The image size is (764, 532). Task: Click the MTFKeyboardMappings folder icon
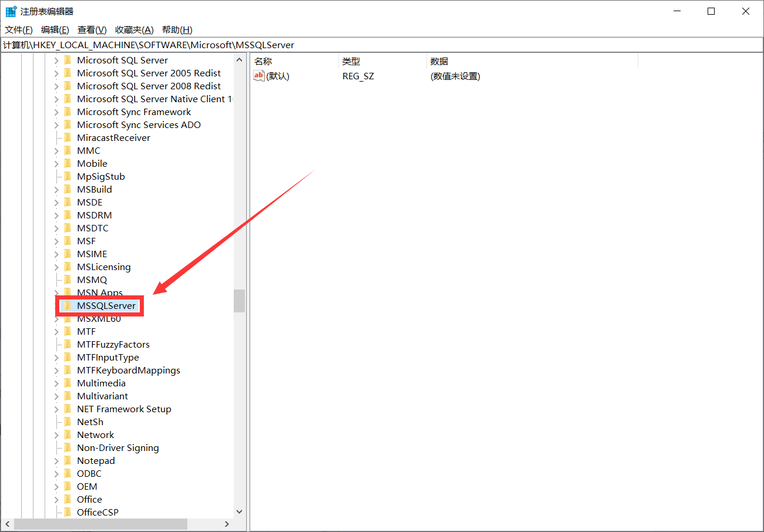(x=68, y=371)
